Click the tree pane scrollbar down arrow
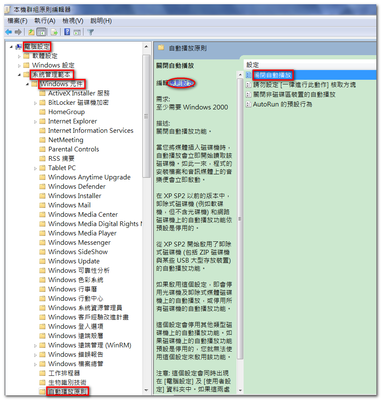381x400 pixels. [146, 390]
